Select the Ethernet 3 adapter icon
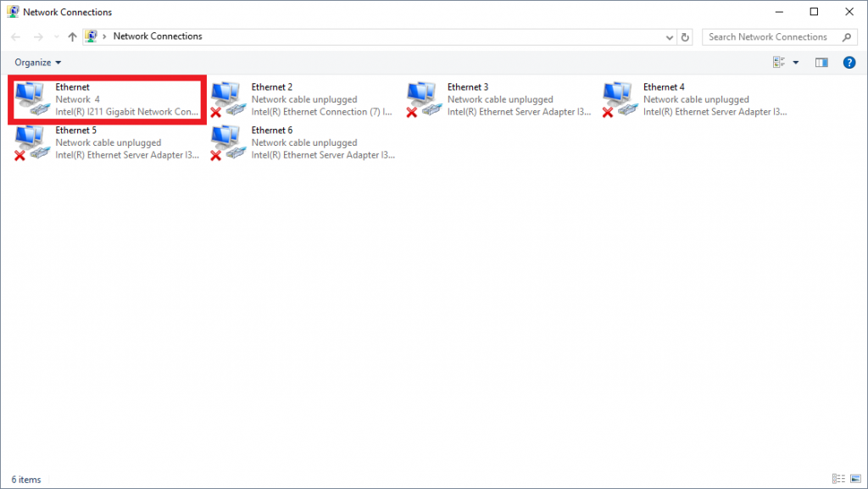Image resolution: width=868 pixels, height=489 pixels. coord(423,99)
